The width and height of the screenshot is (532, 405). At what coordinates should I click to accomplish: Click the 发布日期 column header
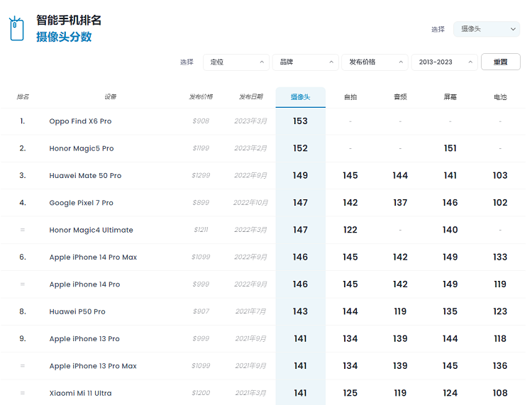[250, 97]
